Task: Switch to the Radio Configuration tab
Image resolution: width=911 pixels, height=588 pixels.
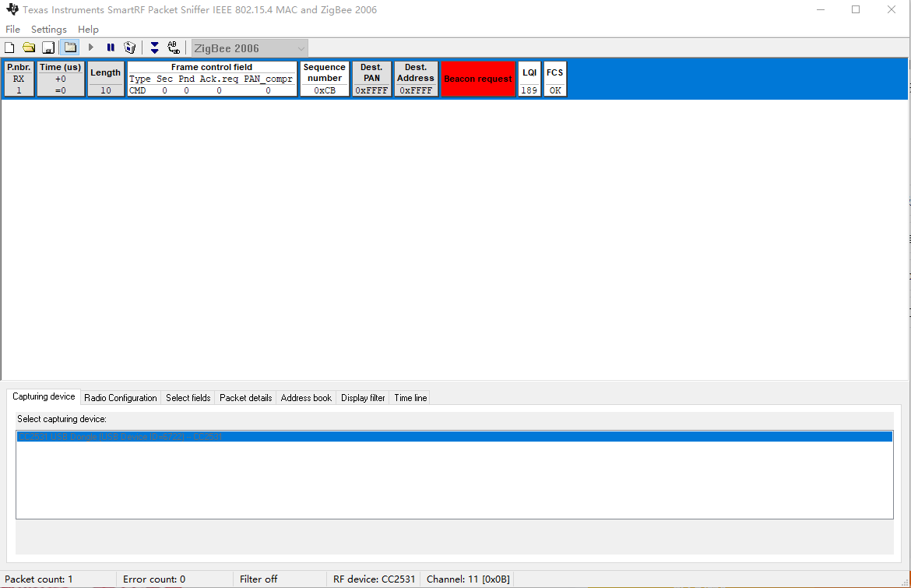Action: (120, 397)
